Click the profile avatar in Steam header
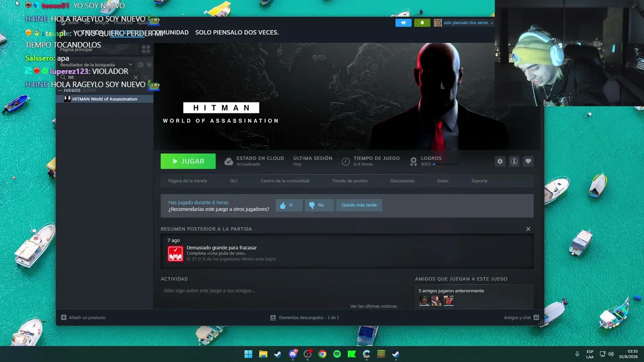This screenshot has height=362, width=644. [x=438, y=23]
